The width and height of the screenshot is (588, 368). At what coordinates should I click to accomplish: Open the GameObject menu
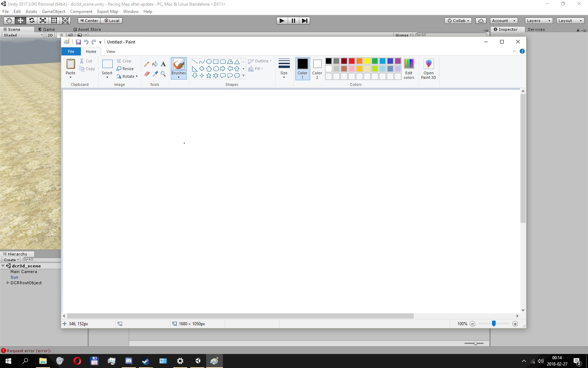click(x=54, y=12)
